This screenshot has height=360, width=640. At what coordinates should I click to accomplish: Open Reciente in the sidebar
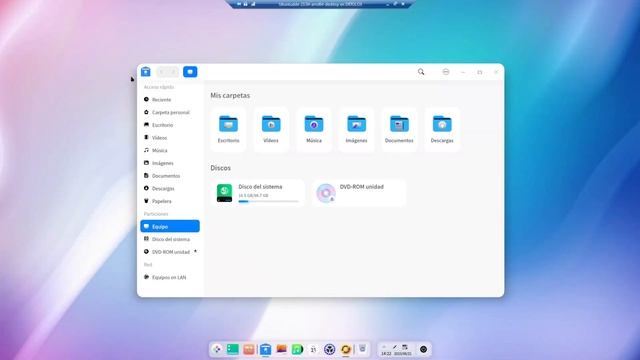[170, 100]
